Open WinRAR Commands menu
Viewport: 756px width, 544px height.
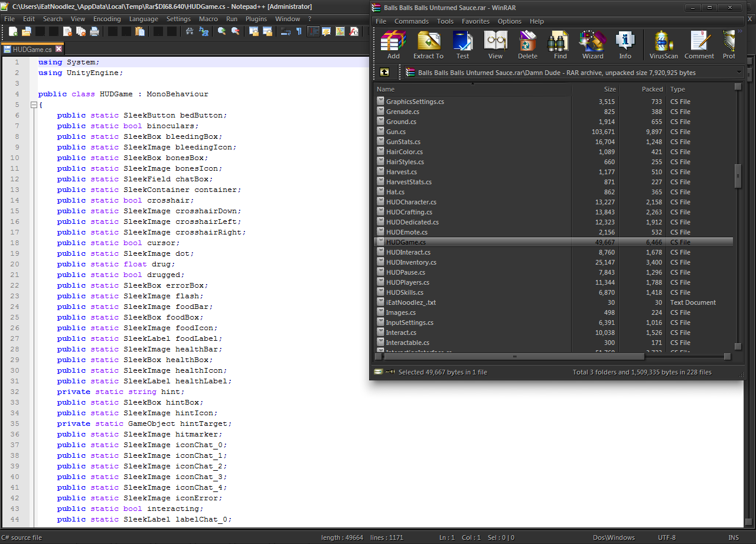point(412,21)
